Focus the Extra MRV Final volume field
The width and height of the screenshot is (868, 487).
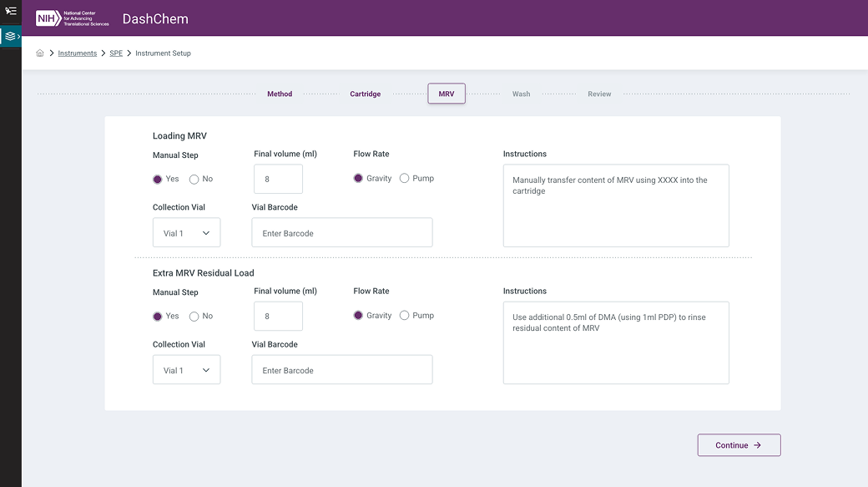click(x=278, y=316)
